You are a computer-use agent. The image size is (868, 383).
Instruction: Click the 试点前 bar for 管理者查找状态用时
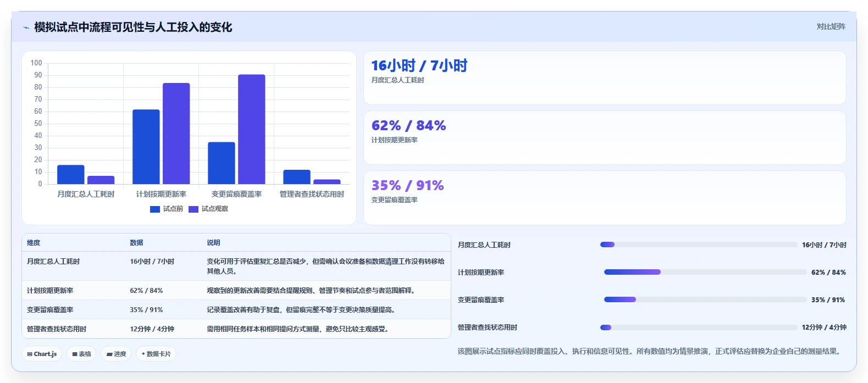297,177
